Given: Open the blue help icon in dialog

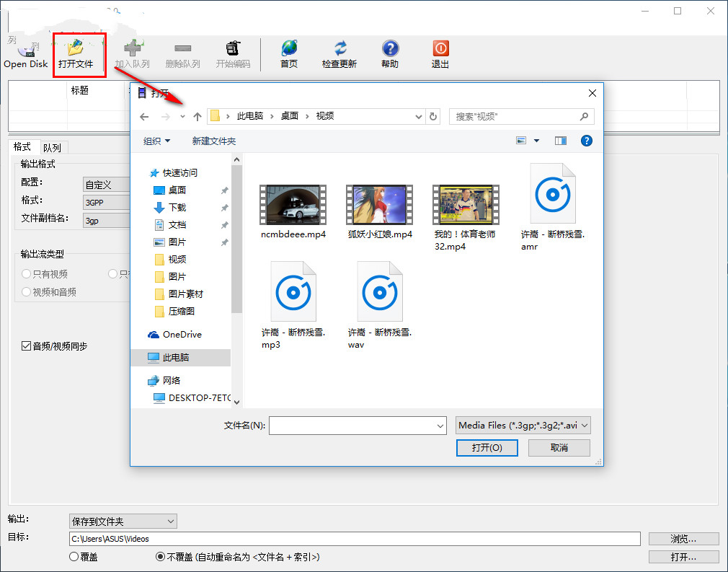Looking at the screenshot, I should [x=587, y=141].
